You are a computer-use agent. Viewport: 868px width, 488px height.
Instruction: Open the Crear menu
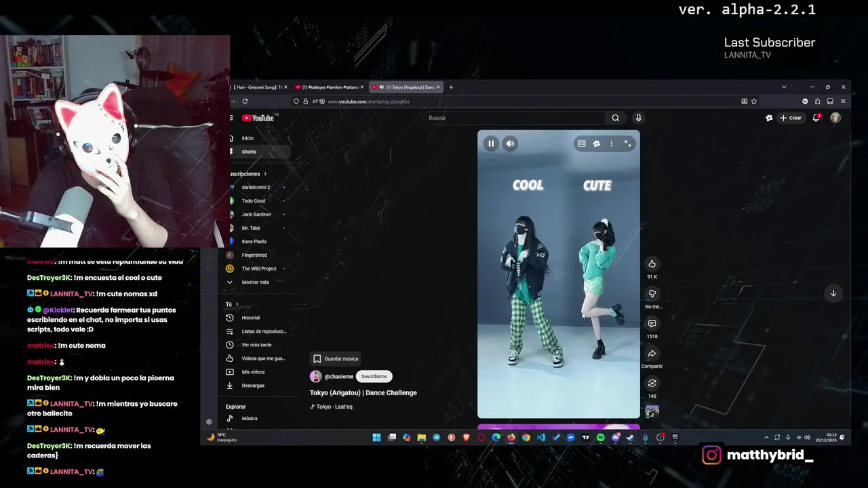[x=791, y=118]
